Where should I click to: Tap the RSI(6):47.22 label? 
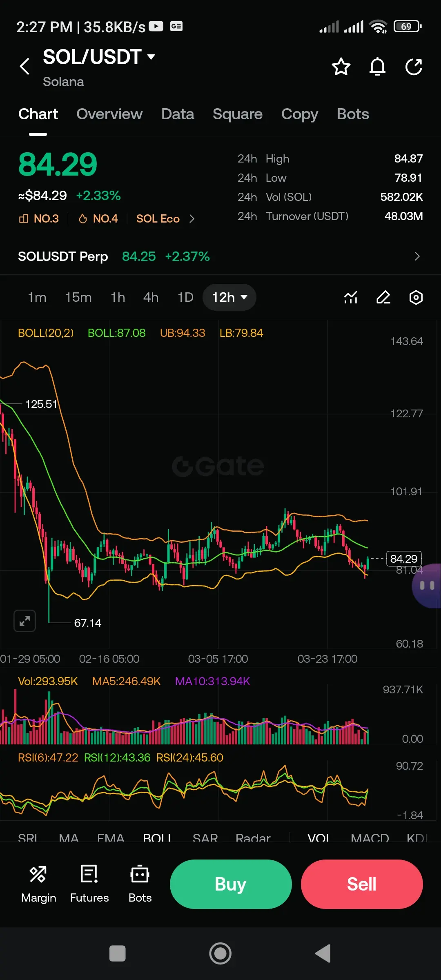tap(48, 758)
